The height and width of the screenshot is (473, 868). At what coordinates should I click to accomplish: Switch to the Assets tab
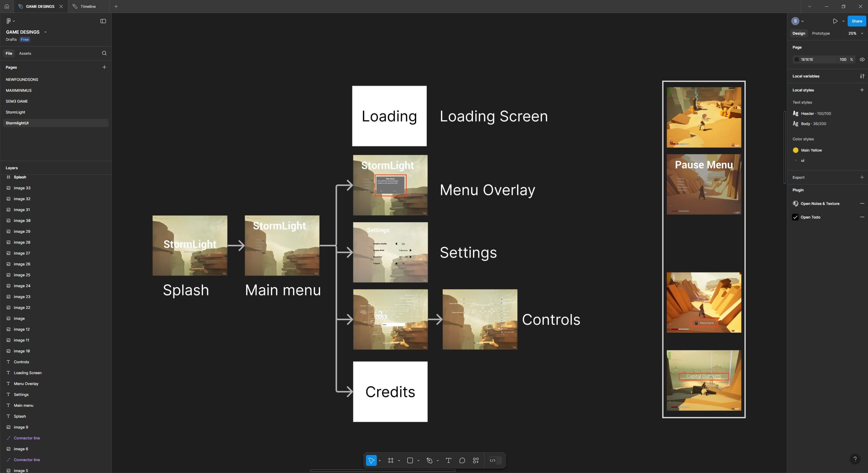[25, 53]
